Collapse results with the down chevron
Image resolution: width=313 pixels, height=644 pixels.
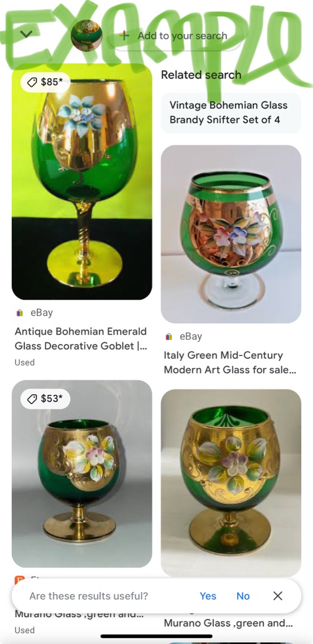coord(26,34)
